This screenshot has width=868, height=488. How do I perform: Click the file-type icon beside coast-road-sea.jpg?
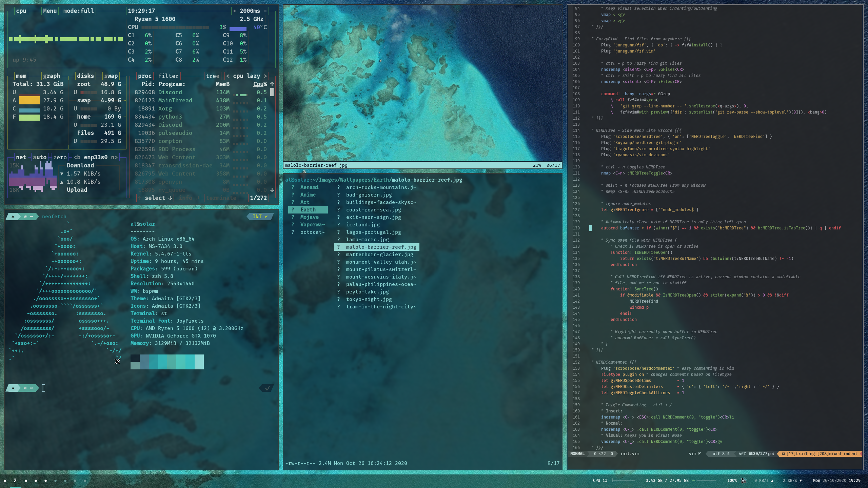(338, 210)
